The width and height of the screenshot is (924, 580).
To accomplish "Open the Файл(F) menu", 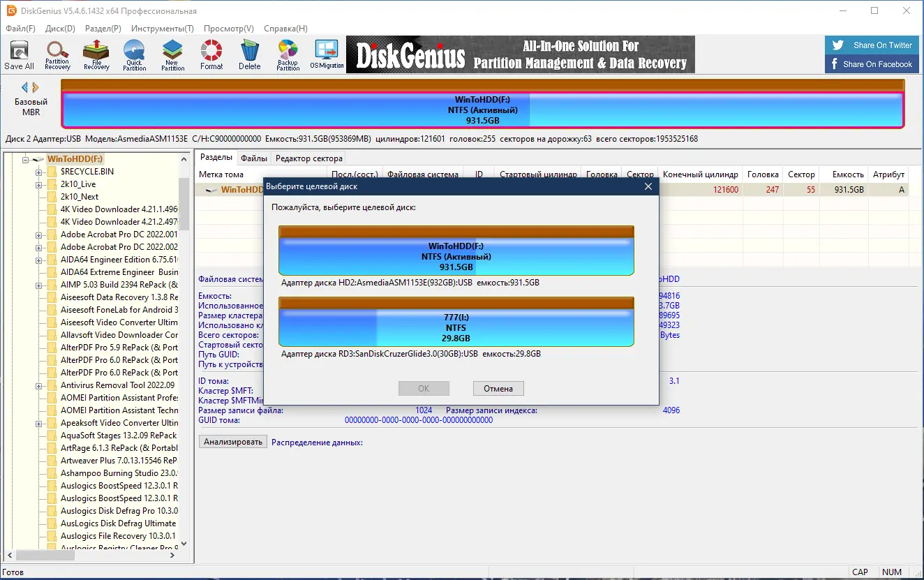I will click(20, 29).
